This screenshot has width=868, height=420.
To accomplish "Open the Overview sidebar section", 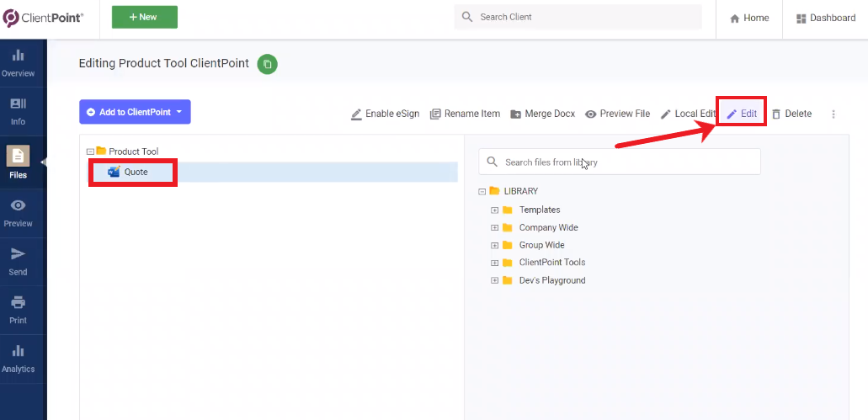I will point(19,64).
